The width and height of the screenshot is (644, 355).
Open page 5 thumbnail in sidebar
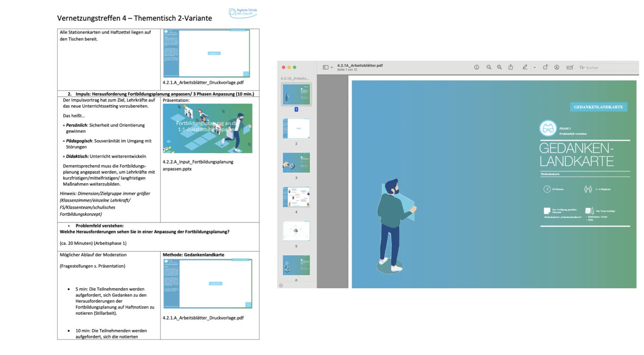pos(296,231)
